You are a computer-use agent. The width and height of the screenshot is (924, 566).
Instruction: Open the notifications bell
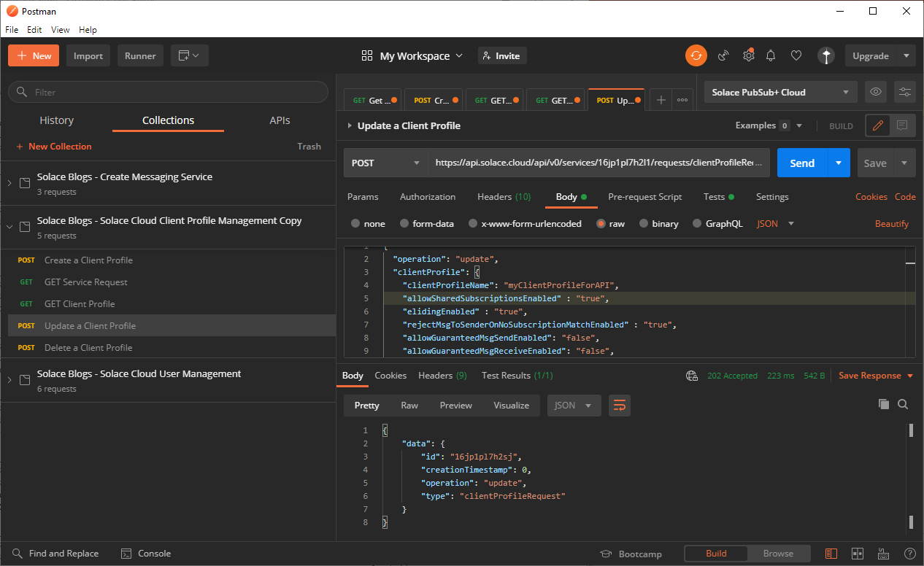(771, 55)
